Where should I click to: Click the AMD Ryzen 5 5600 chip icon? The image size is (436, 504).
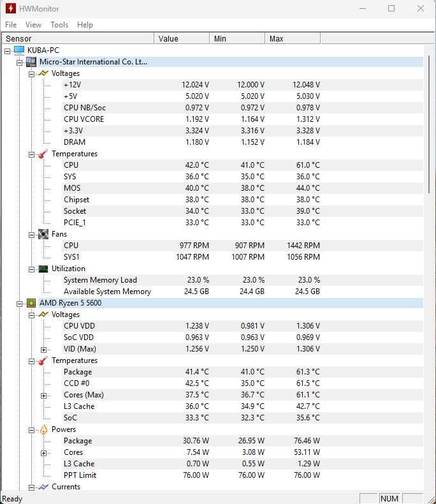click(x=31, y=303)
